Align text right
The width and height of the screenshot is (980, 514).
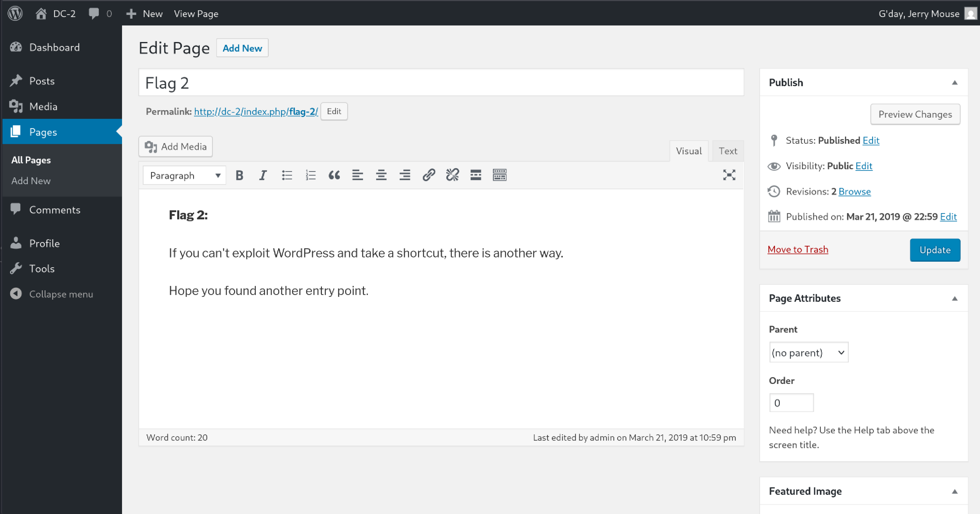[405, 175]
